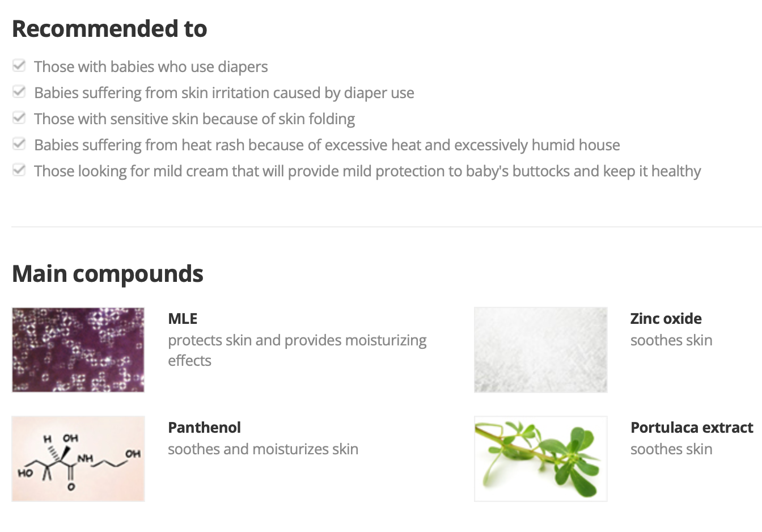Toggle the heat rash item checkbox
This screenshot has width=762, height=532.
tap(19, 144)
